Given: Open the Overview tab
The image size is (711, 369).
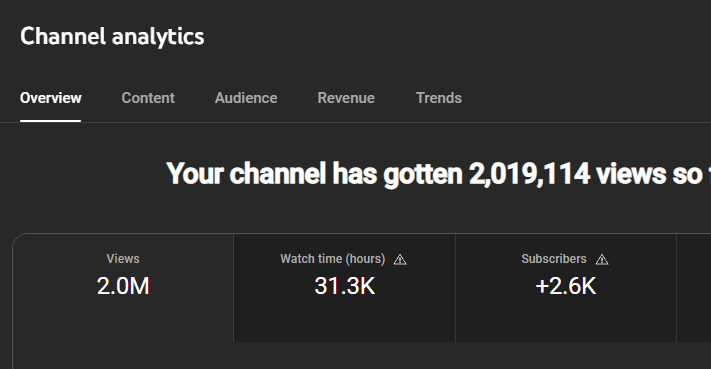Looking at the screenshot, I should [x=50, y=98].
